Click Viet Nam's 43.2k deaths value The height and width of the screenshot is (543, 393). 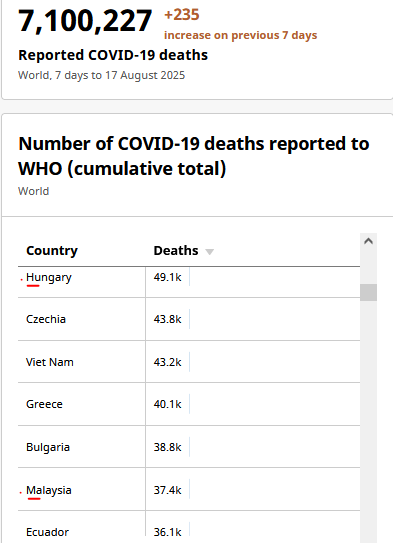click(x=168, y=362)
